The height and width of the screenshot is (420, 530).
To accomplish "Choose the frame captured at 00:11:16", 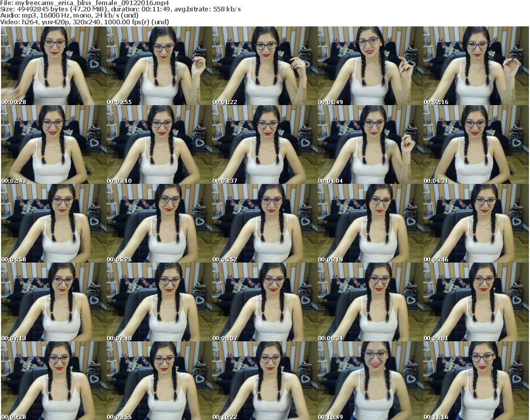I will 476,381.
